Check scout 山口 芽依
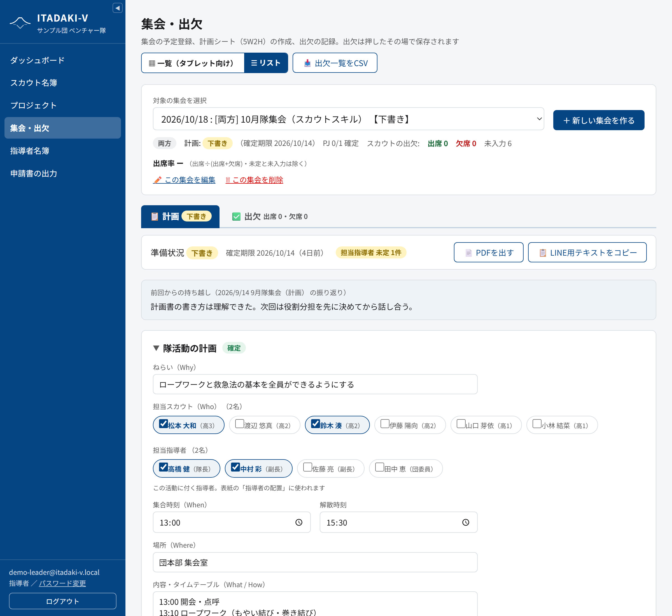Screen dimensions: 672x616 (x=461, y=424)
